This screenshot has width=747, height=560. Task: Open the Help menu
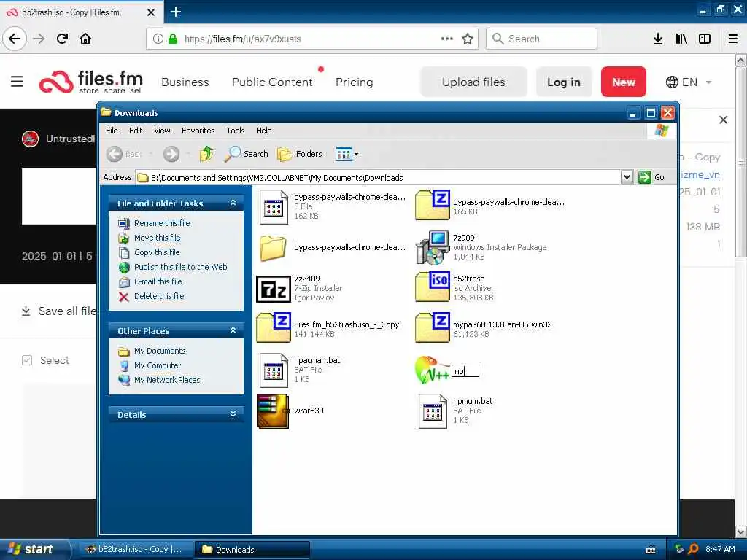coord(263,131)
